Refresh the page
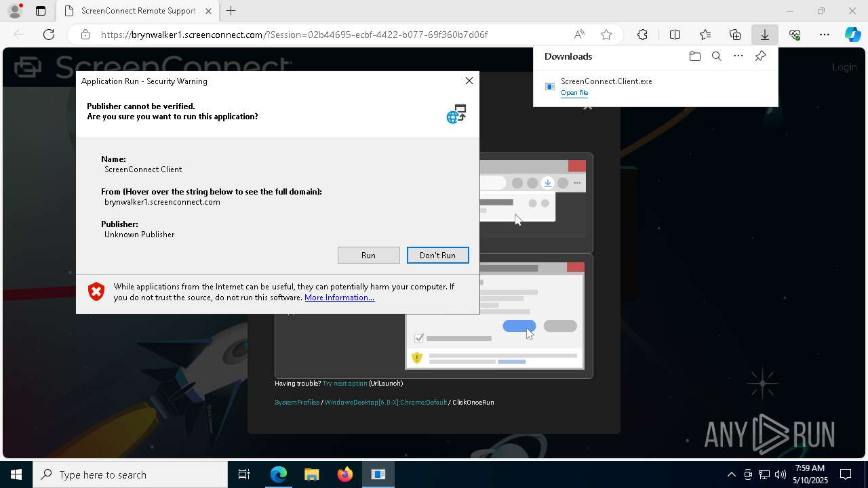The image size is (868, 488). tap(49, 35)
